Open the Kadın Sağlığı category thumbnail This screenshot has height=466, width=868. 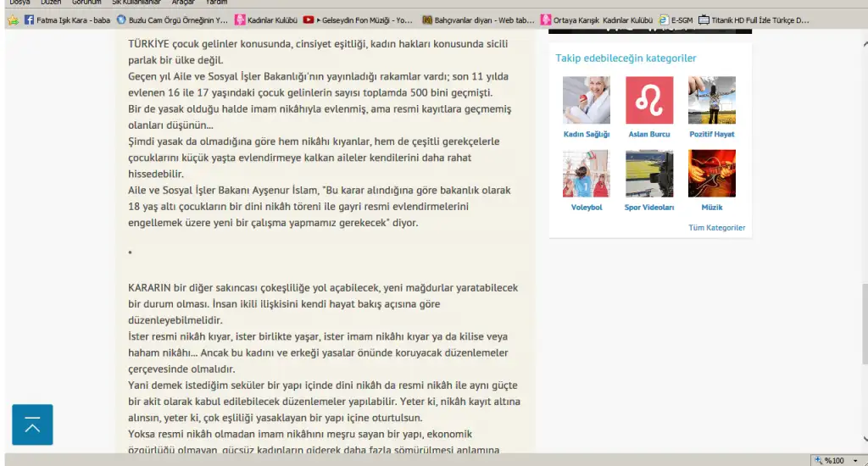587,100
